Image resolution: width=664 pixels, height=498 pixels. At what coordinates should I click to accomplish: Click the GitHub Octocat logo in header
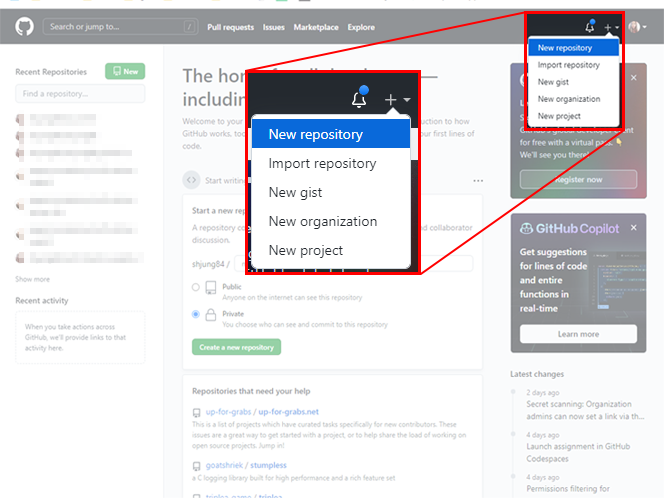[25, 27]
